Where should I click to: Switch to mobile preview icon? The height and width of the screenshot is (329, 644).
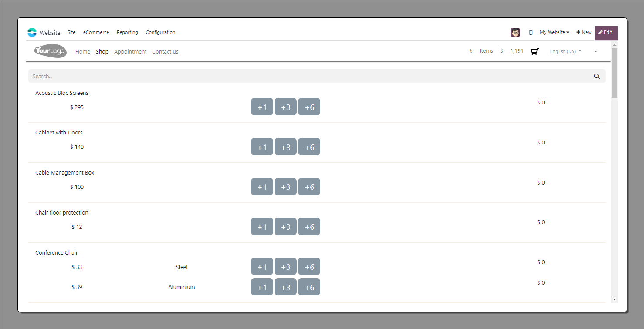point(531,32)
